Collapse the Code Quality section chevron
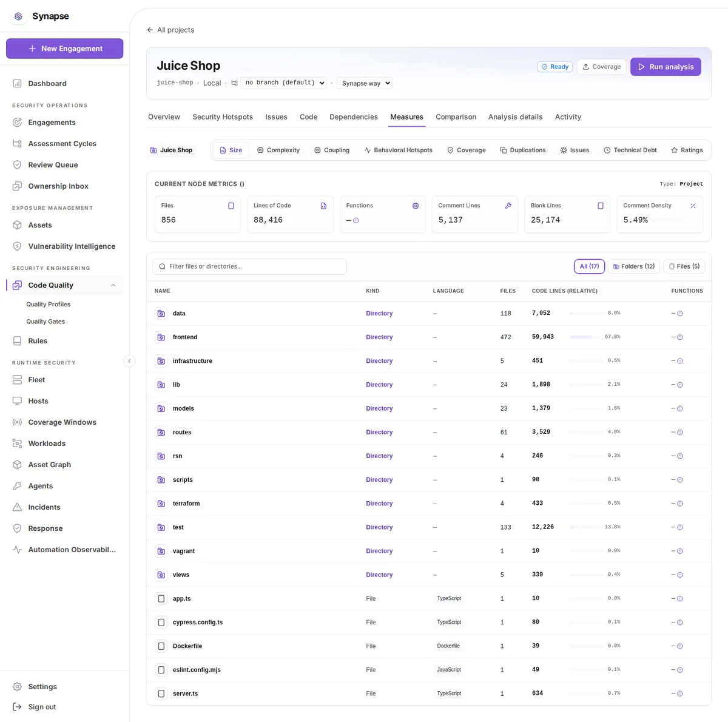This screenshot has height=722, width=728. tap(113, 285)
